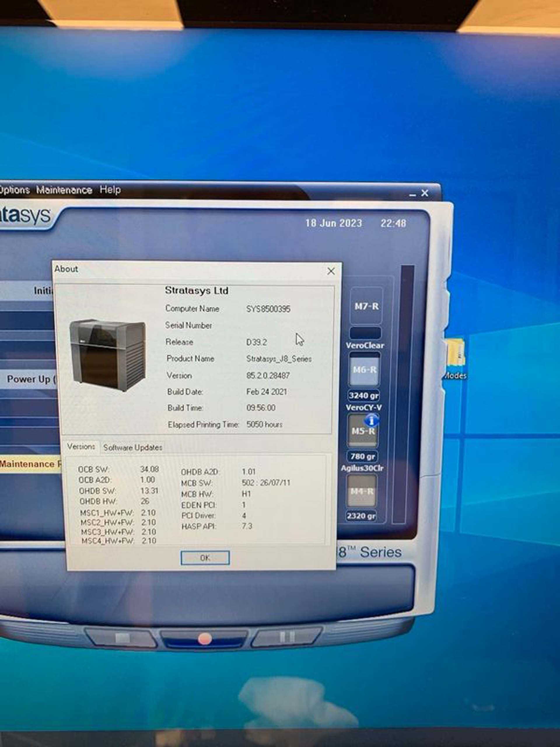This screenshot has width=560, height=747.
Task: Switch to the Software Updates tab
Action: pos(133,447)
